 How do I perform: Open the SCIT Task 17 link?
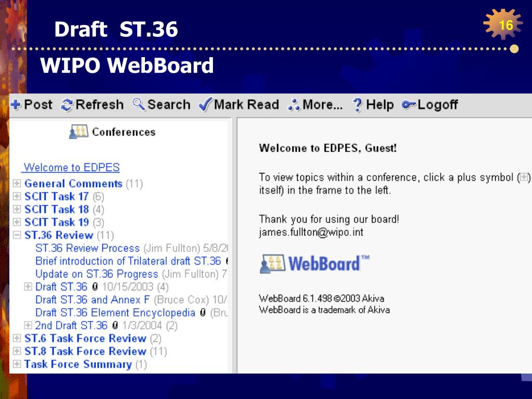coord(56,196)
